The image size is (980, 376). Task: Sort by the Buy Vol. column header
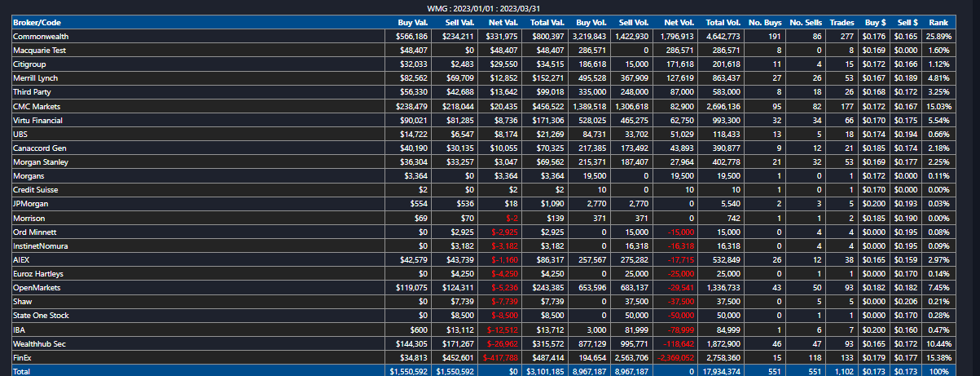(x=587, y=23)
